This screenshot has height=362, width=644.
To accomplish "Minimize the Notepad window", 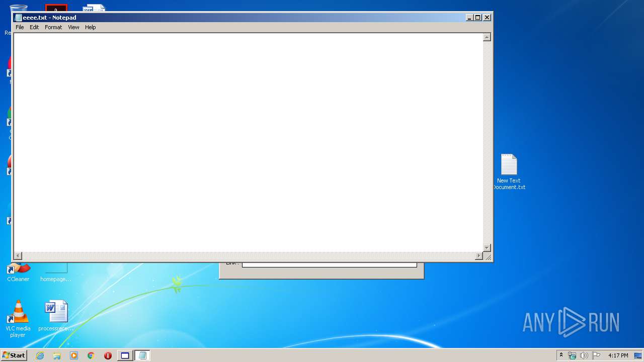I will click(469, 18).
